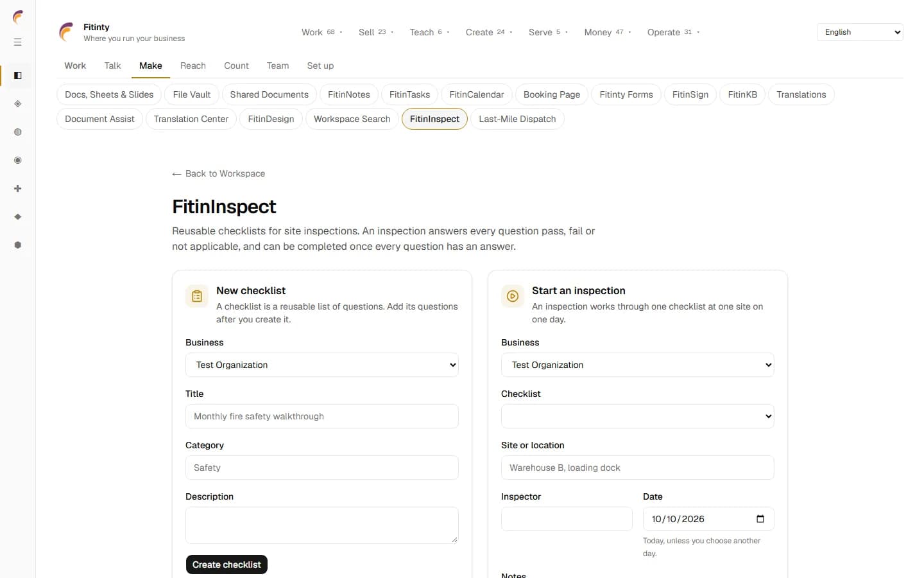The height and width of the screenshot is (578, 924).
Task: Go to the Set up tab
Action: (x=320, y=66)
